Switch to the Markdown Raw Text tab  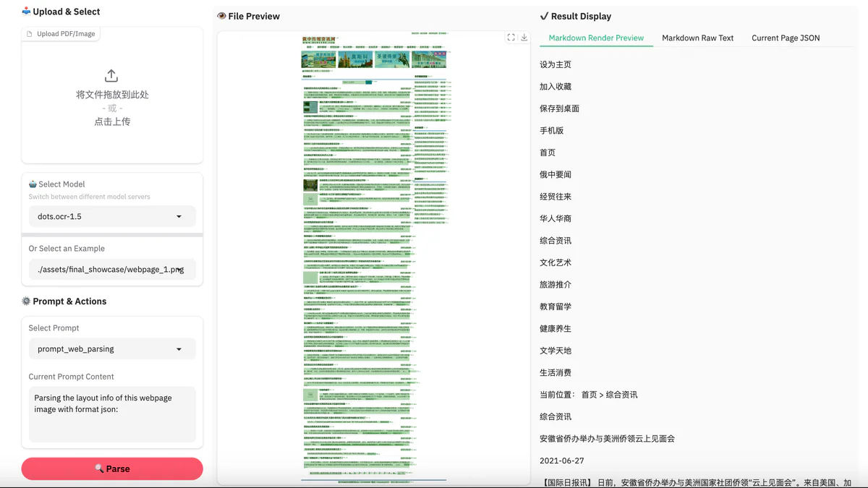(697, 38)
